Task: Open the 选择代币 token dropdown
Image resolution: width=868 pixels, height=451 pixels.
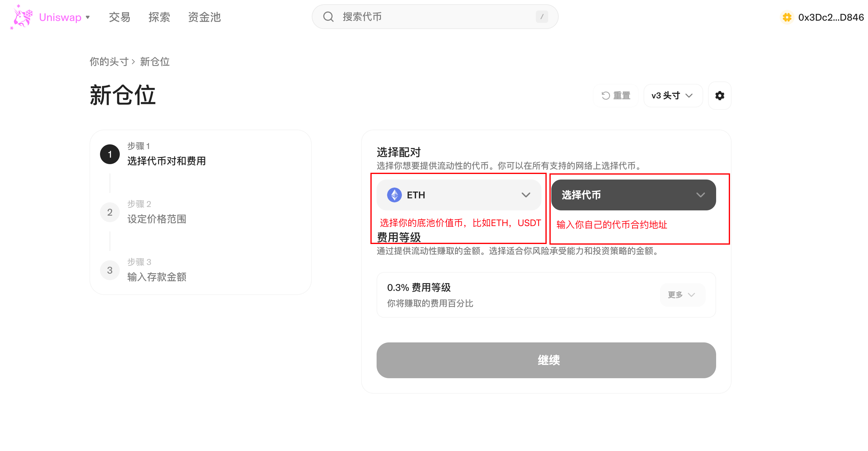Action: point(633,195)
